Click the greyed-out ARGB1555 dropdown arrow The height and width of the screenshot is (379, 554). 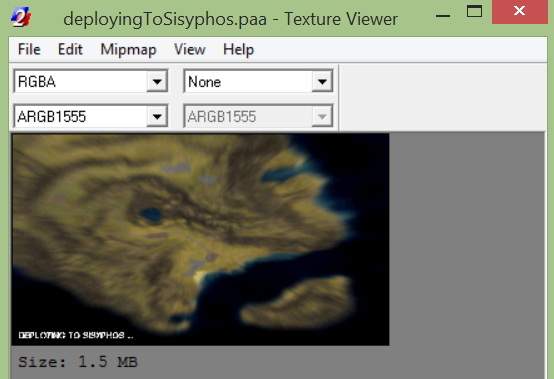coord(322,116)
